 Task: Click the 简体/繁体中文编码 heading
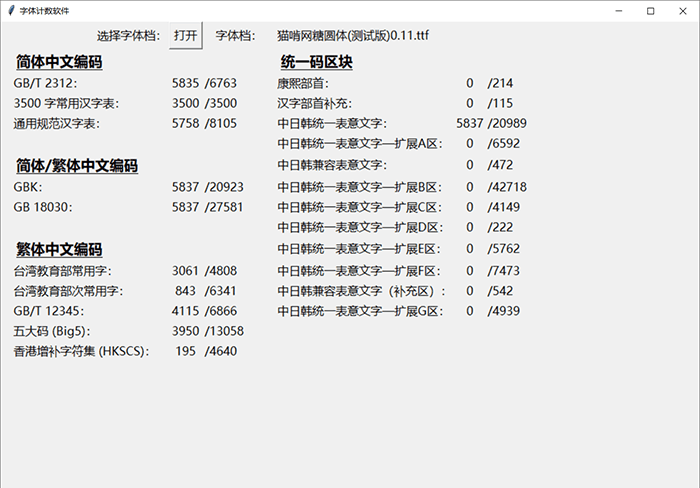click(x=77, y=166)
